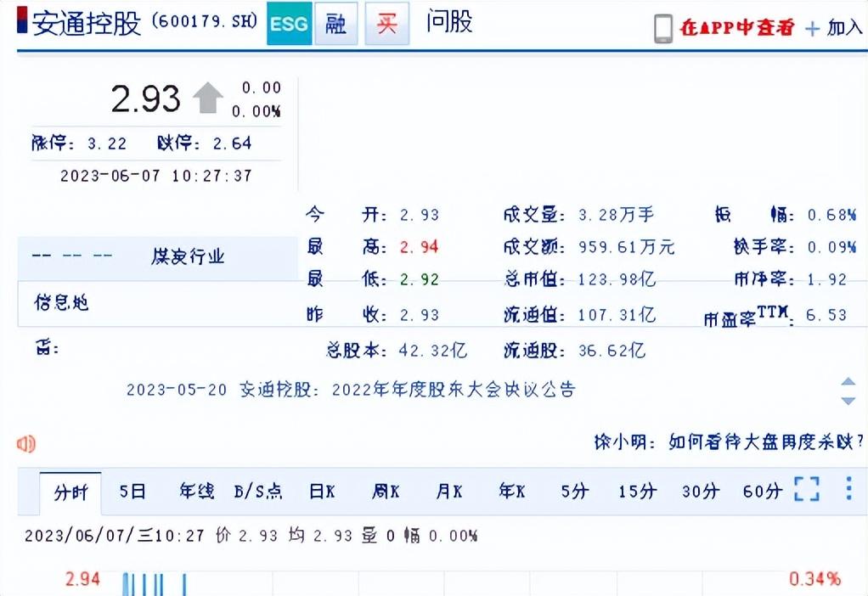Click the up arrow of announcement scroller
The height and width of the screenshot is (596, 868).
pos(848,381)
